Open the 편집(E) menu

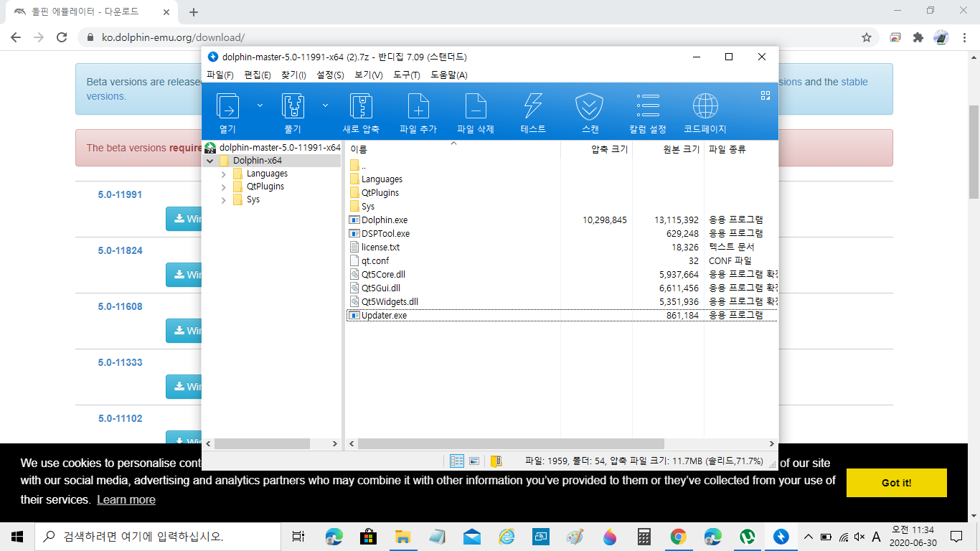pyautogui.click(x=258, y=75)
